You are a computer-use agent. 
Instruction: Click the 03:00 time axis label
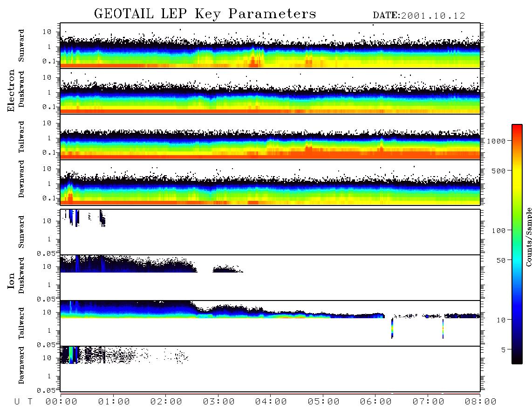(x=218, y=402)
